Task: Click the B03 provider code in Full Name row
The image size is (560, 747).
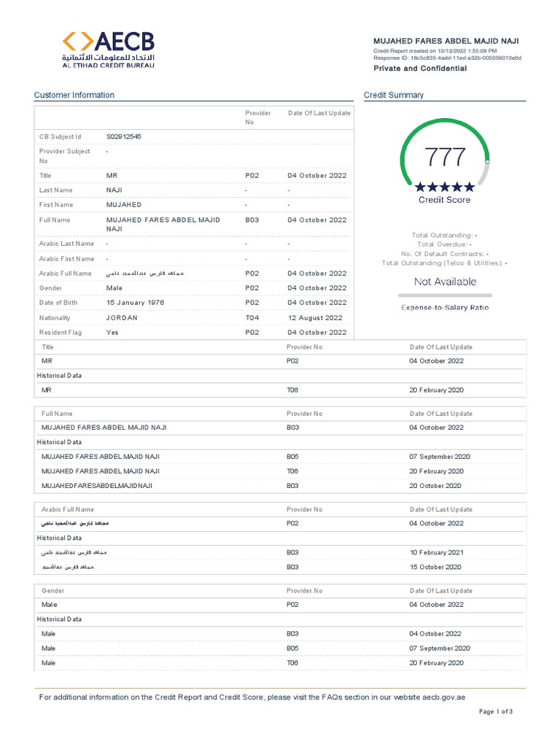Action: point(252,220)
